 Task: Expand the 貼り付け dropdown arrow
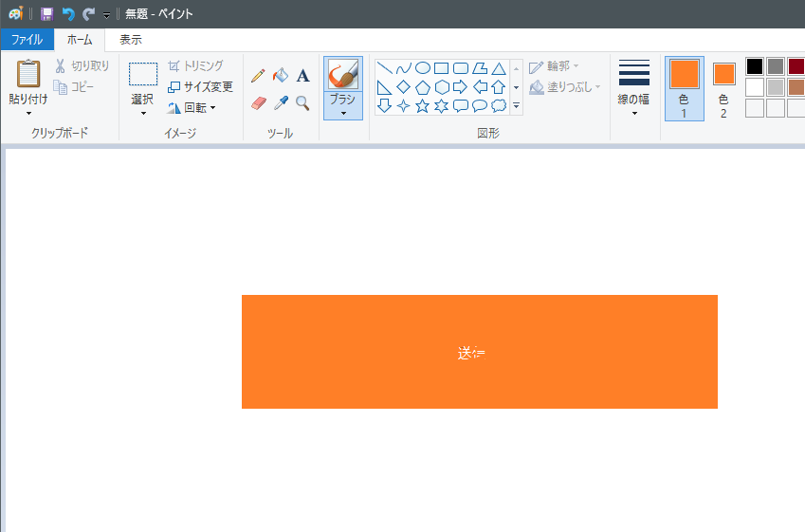click(x=28, y=113)
